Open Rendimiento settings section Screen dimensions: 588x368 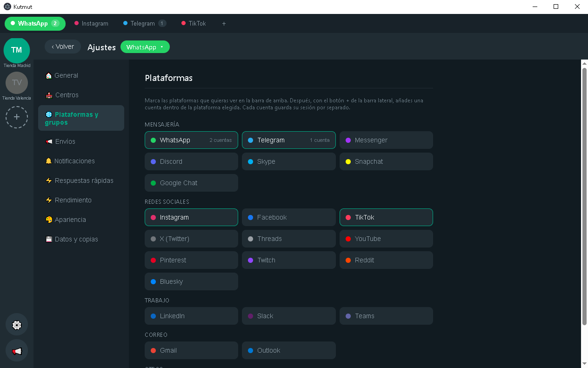tap(81, 200)
